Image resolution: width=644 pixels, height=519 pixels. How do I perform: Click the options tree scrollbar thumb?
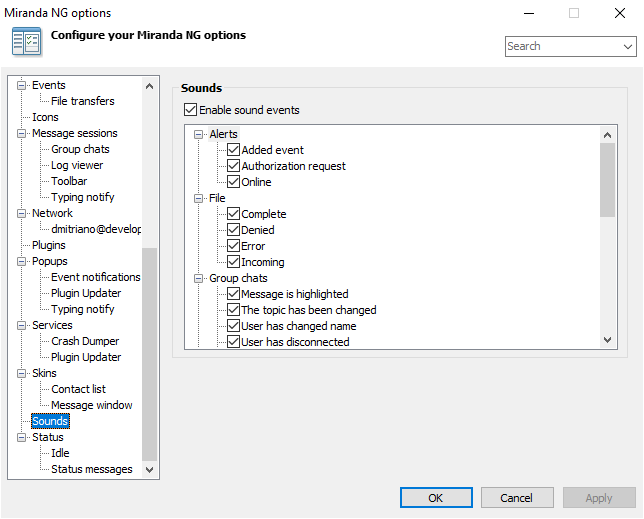(x=150, y=354)
